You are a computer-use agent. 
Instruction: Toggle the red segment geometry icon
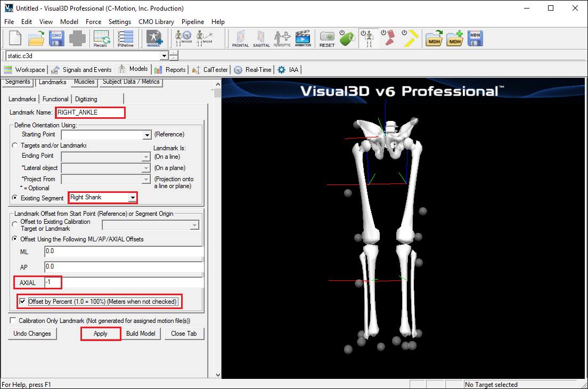tap(388, 38)
